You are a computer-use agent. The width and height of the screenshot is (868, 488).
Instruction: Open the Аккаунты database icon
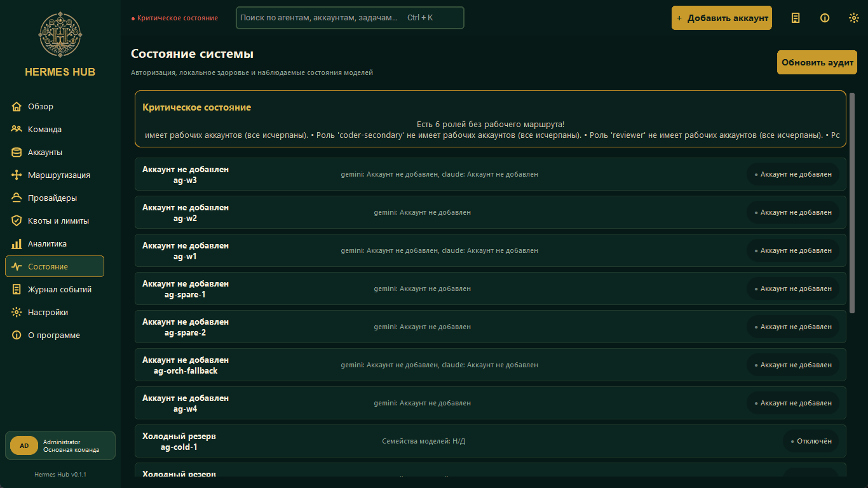pyautogui.click(x=17, y=152)
